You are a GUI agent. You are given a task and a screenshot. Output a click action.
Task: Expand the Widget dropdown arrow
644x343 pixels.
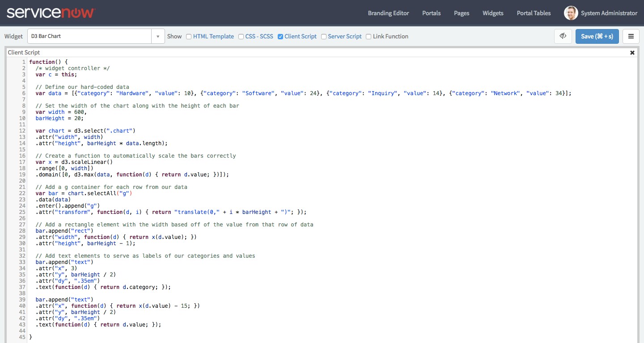point(158,37)
